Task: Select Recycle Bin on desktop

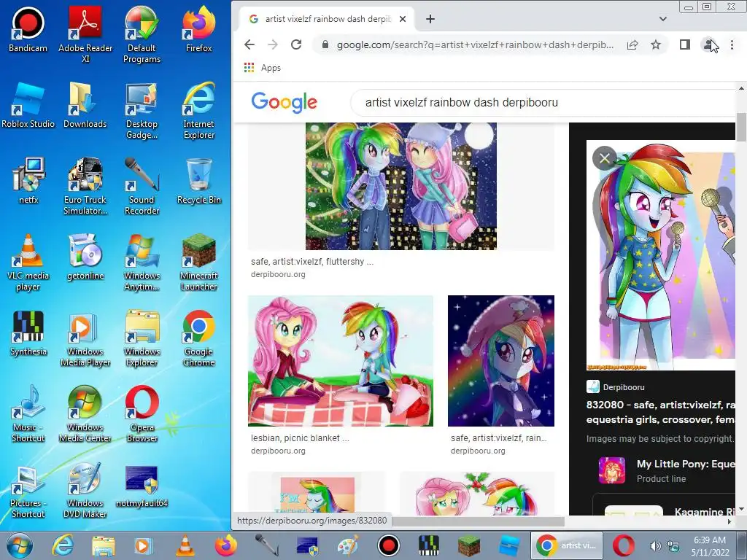Action: pyautogui.click(x=198, y=181)
